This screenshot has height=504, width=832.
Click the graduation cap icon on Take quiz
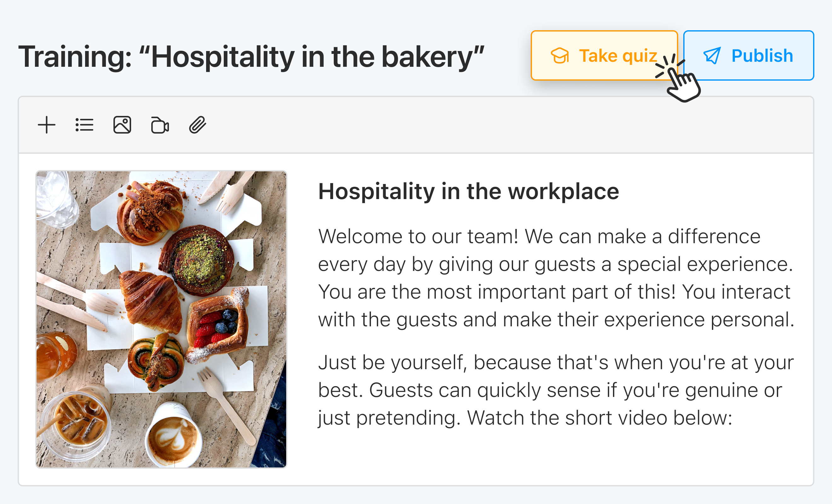pyautogui.click(x=560, y=55)
